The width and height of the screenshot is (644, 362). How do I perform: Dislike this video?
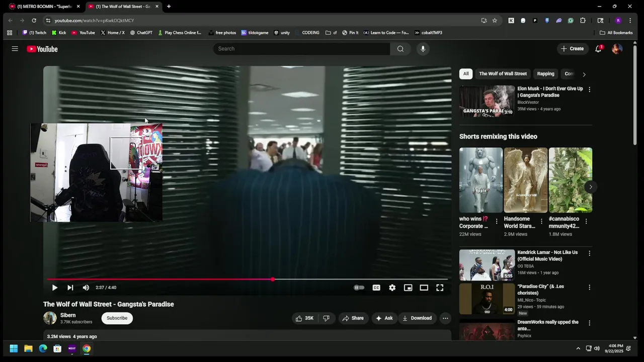click(x=327, y=318)
